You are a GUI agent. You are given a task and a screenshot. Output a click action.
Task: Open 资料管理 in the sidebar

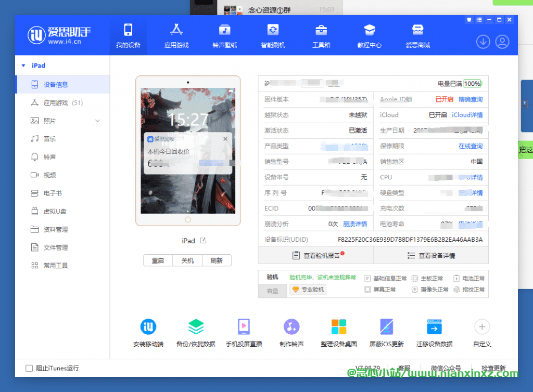click(x=62, y=229)
